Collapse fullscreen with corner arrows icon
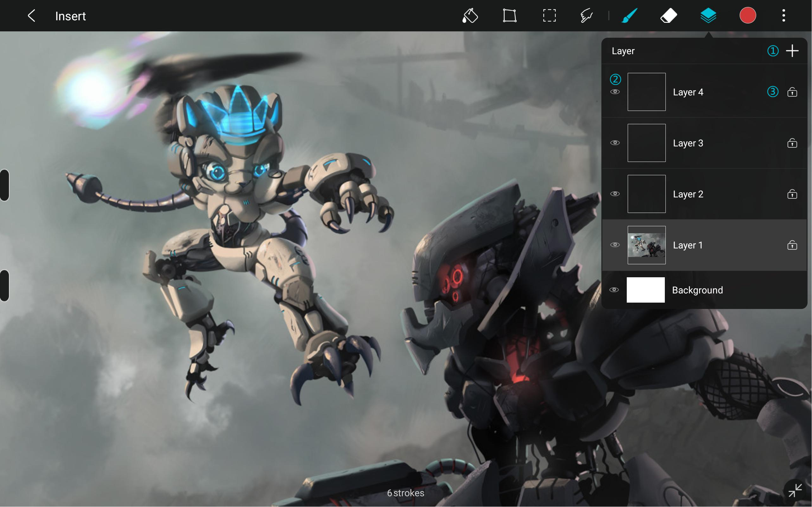 click(795, 490)
